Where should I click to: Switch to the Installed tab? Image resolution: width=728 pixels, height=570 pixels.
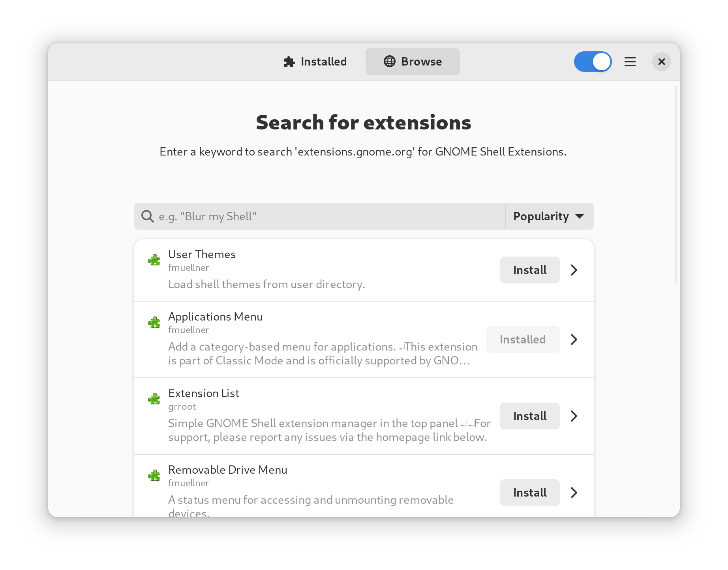coord(315,62)
